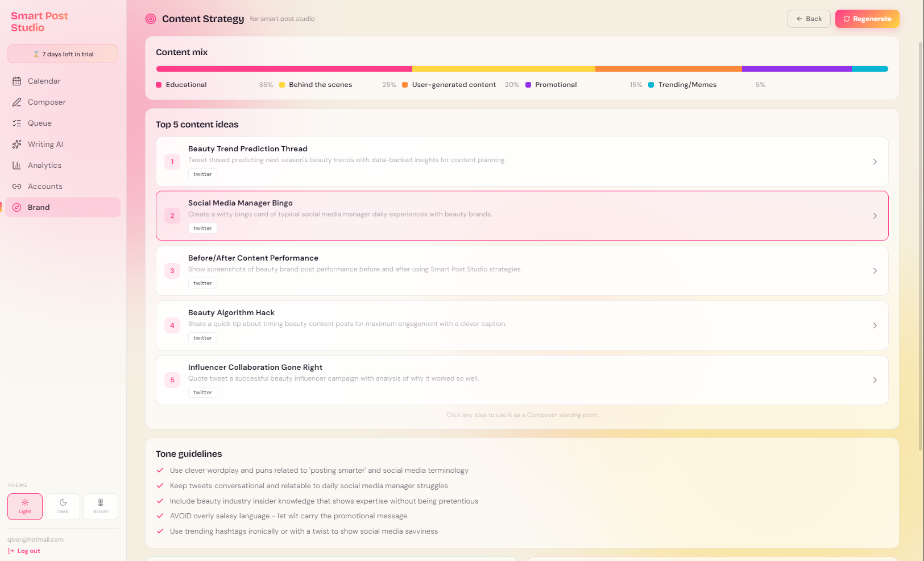Click twitter tag under Influencer Collaboration Gone Right

(x=202, y=393)
